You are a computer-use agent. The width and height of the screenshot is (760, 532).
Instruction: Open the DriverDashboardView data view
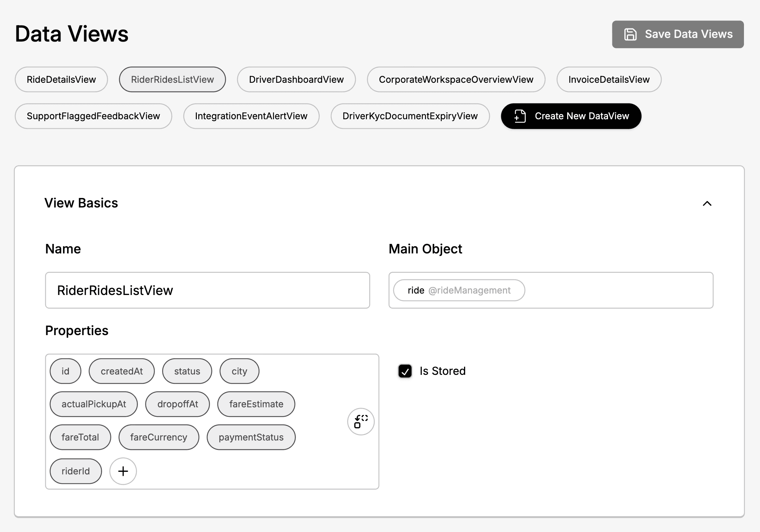click(296, 79)
